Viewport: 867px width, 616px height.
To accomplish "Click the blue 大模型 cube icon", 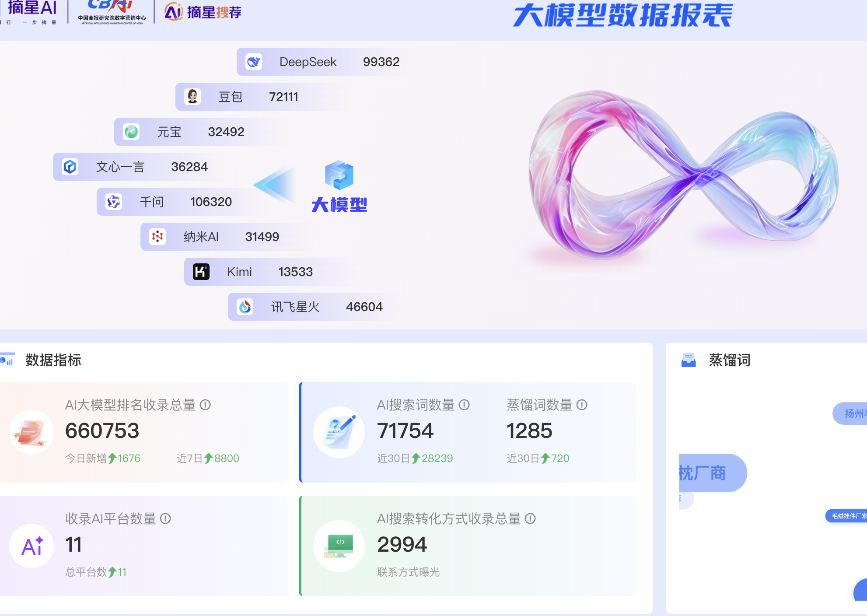I will 339,175.
